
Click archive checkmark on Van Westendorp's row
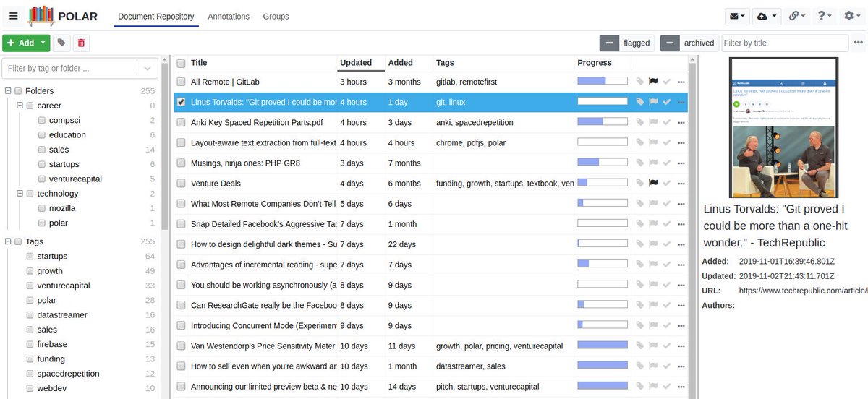pos(667,346)
